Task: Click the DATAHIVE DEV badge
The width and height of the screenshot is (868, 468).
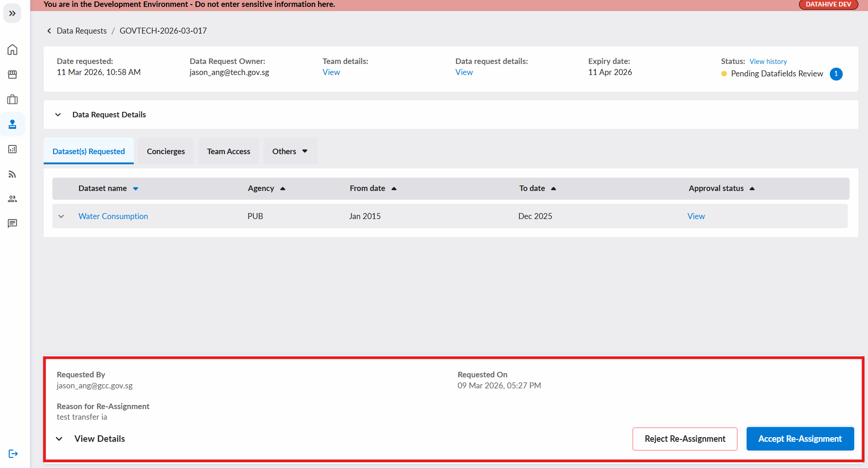Action: click(828, 4)
